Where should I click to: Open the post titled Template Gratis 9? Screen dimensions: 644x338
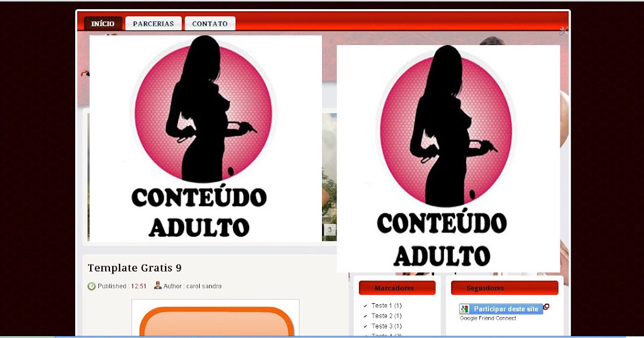(x=135, y=268)
